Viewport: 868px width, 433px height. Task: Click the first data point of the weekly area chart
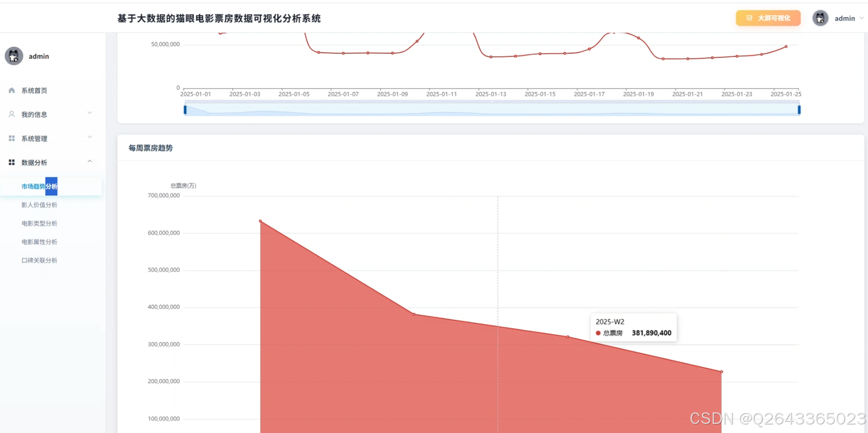pyautogui.click(x=260, y=221)
